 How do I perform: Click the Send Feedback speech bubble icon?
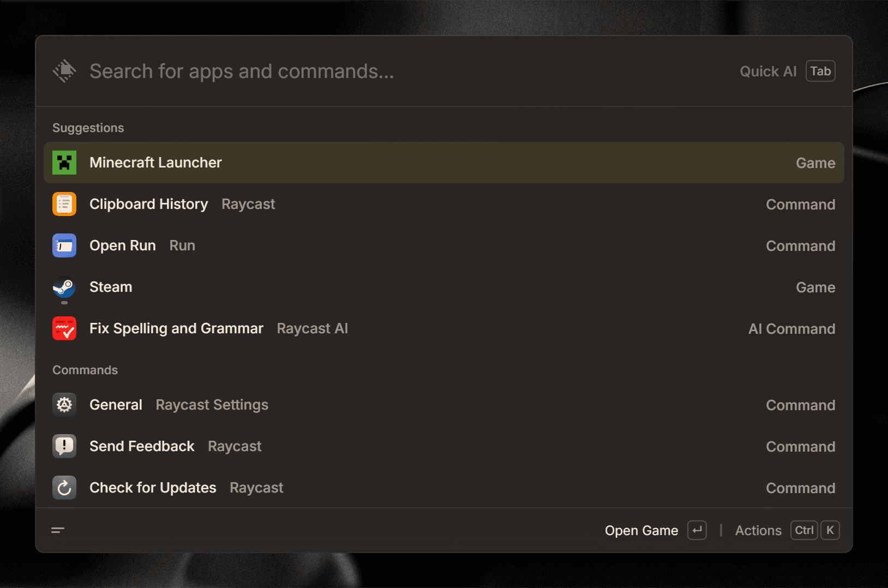(64, 446)
